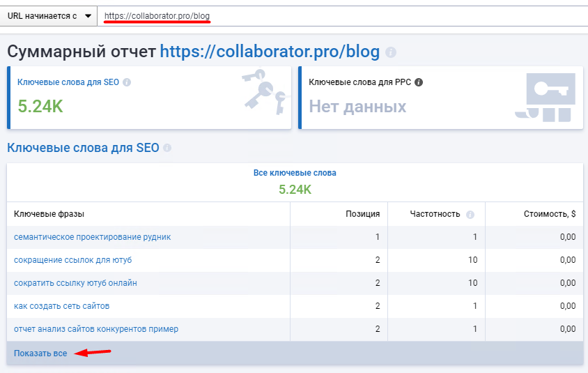Viewport: 588px width, 373px height.
Task: Click the info icon next to the SEO section heading
Action: pos(167,148)
